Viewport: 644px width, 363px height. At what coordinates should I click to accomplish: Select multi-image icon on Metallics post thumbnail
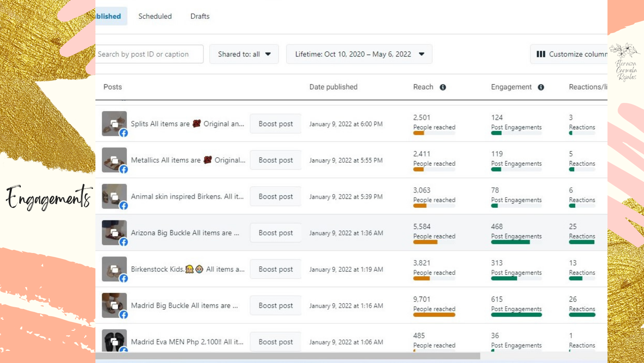point(114,160)
